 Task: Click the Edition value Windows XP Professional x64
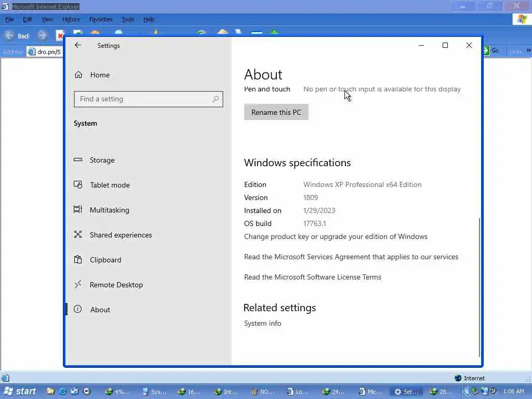[x=362, y=184]
